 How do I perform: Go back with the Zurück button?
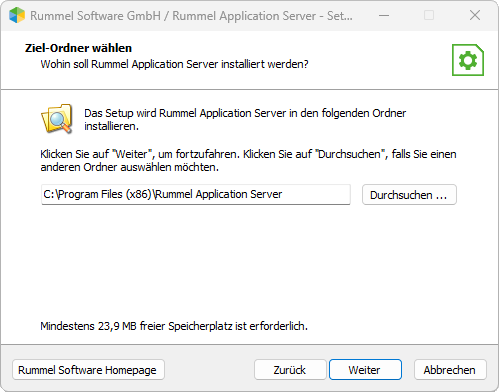click(x=290, y=370)
